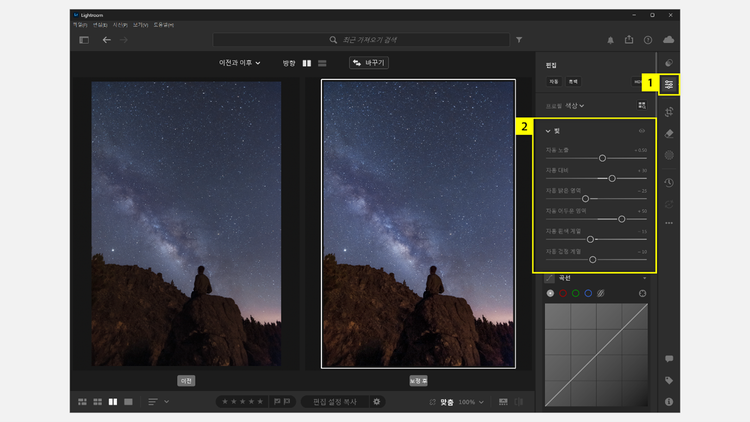The width and height of the screenshot is (750, 422).
Task: Open the 편집 menu in menu bar
Action: tap(99, 23)
